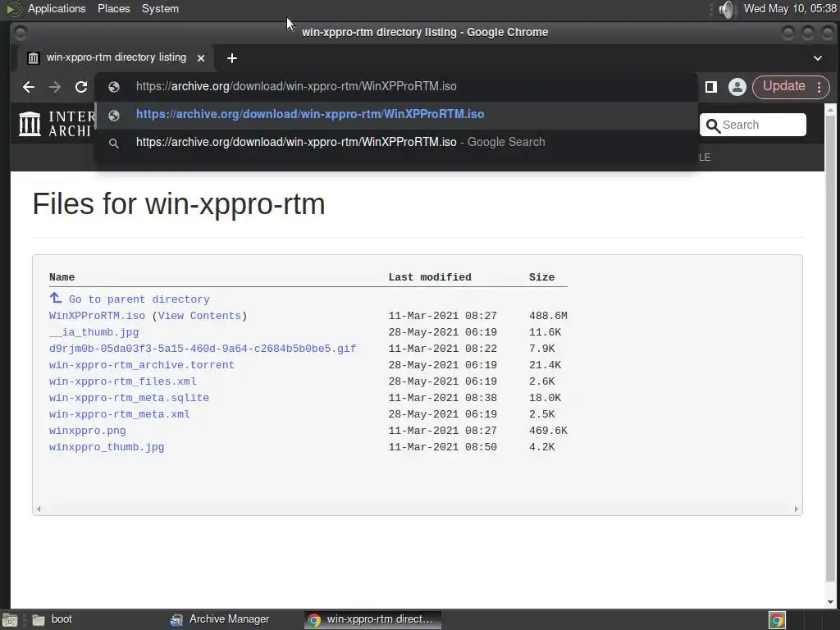Open winxppro_thumb.jpg link

pyautogui.click(x=107, y=447)
